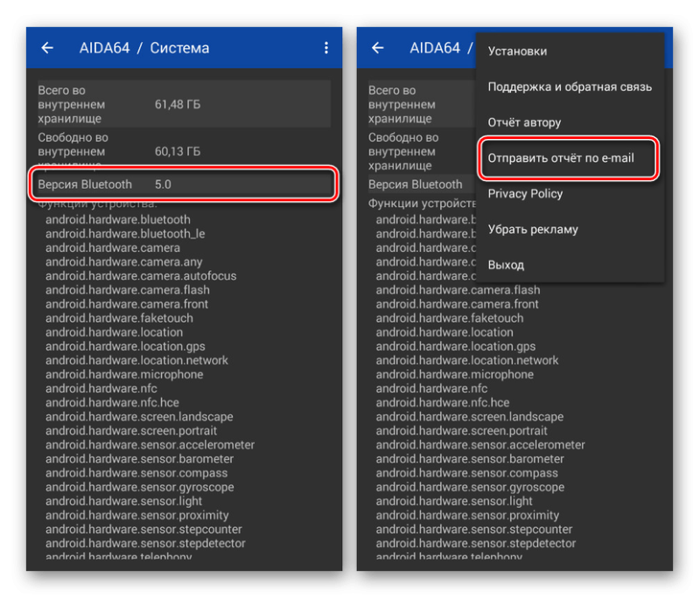
Task: Tap android.hardware.camera.flash on the right screen
Action: (x=458, y=290)
